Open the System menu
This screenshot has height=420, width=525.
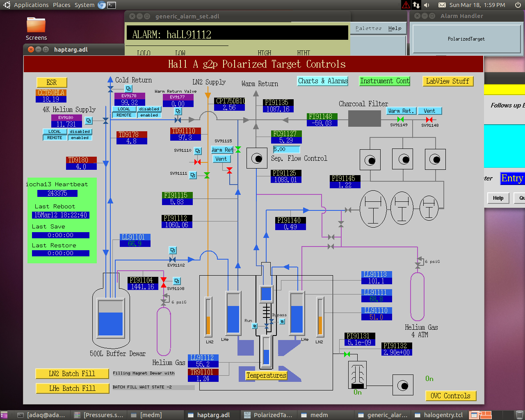84,5
